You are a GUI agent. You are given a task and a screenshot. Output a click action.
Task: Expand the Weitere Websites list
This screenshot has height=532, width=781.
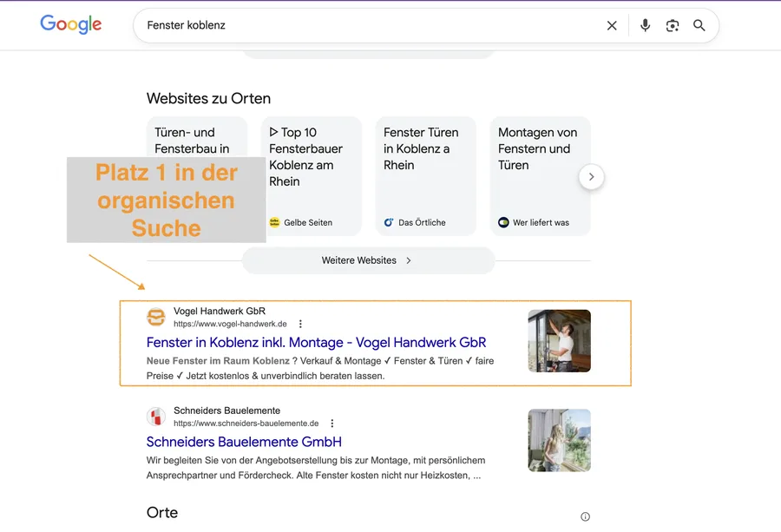(368, 259)
